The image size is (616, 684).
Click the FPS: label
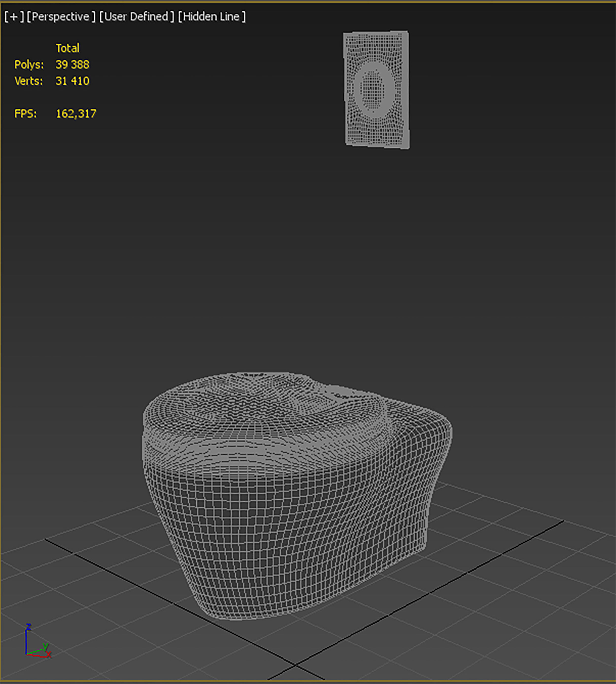[25, 114]
